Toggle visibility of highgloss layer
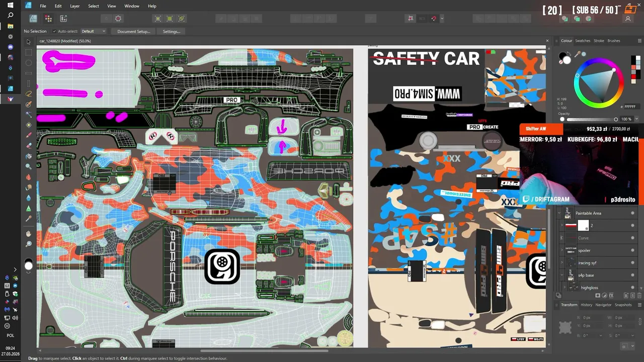This screenshot has width=644, height=362. tap(632, 288)
